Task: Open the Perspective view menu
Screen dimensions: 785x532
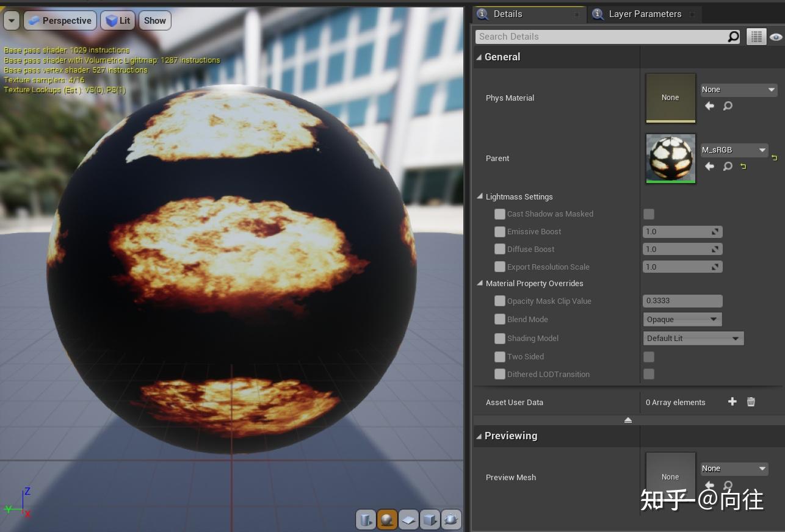Action: pos(60,20)
